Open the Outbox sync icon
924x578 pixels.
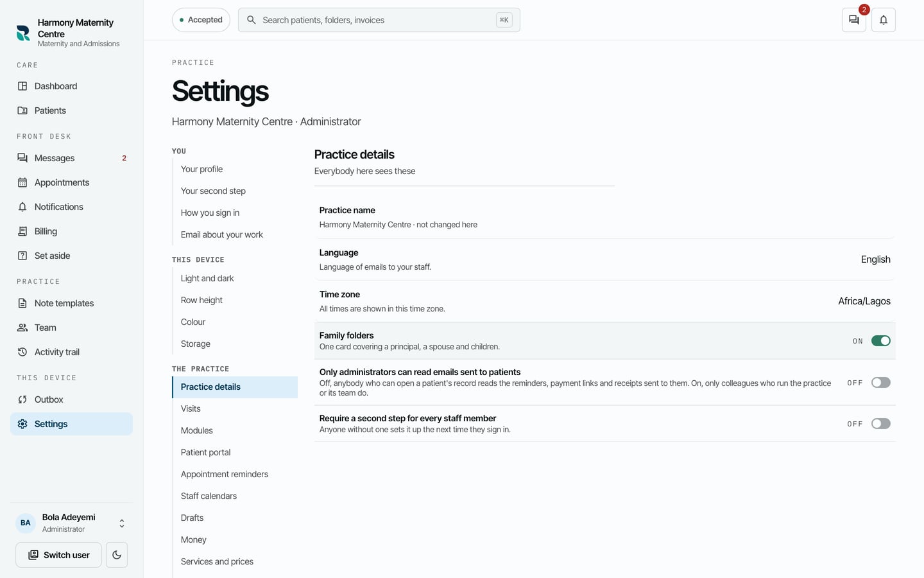pos(22,399)
